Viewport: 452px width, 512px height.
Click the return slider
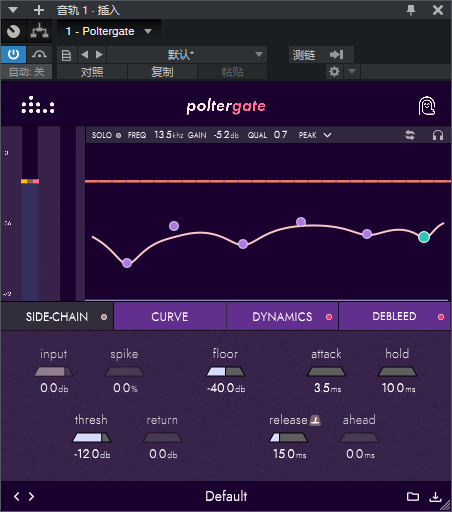click(x=162, y=438)
